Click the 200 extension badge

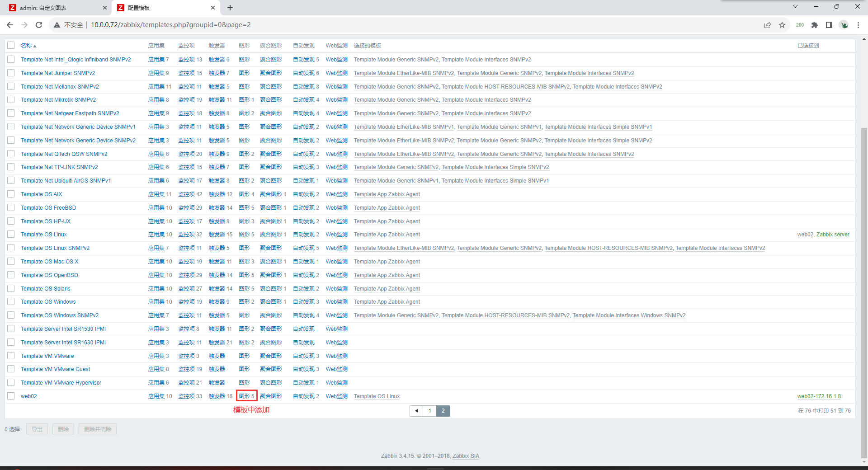(x=800, y=25)
